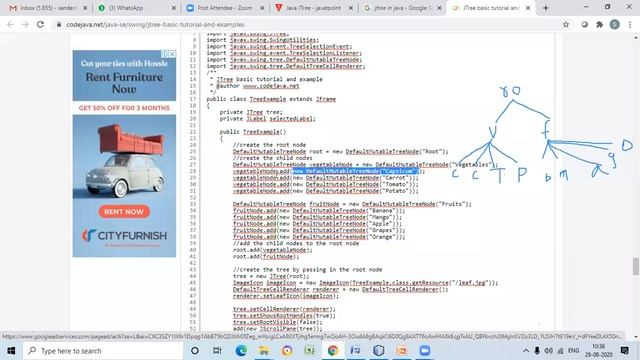This screenshot has height=360, width=640.
Task: Click the "//create the root node" comment
Action: click(269, 145)
